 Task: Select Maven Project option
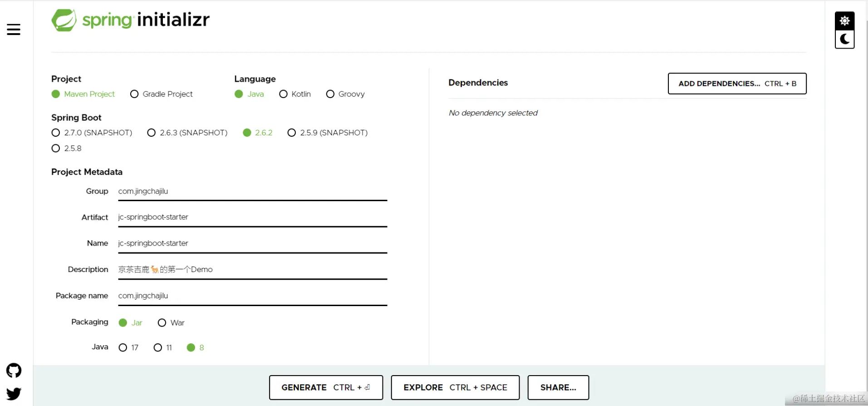[x=83, y=94]
